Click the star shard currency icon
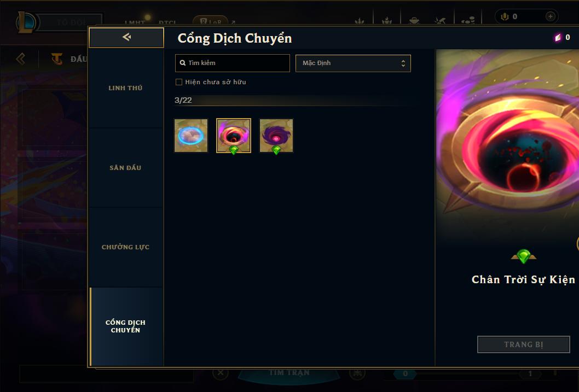 point(558,37)
